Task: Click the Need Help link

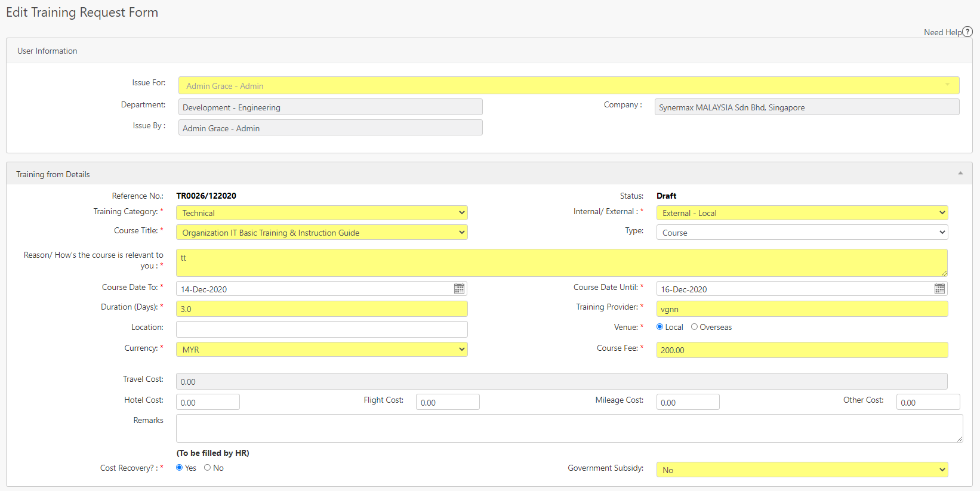Action: 942,32
